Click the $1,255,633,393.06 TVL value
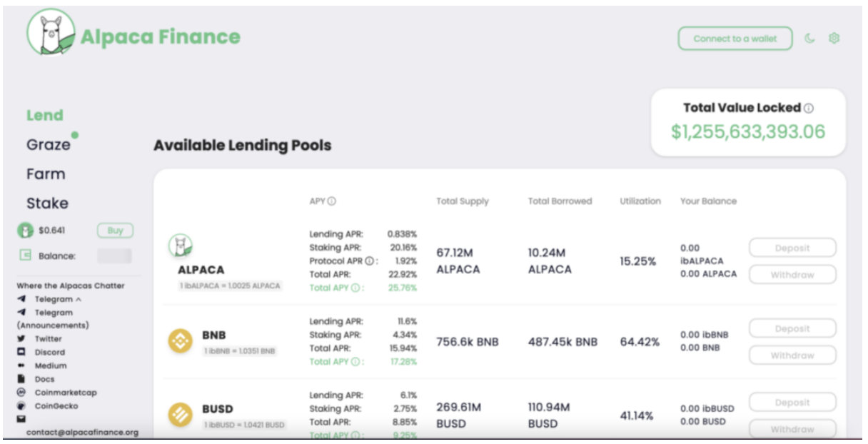Screen dimensions: 868x444 pyautogui.click(x=748, y=132)
